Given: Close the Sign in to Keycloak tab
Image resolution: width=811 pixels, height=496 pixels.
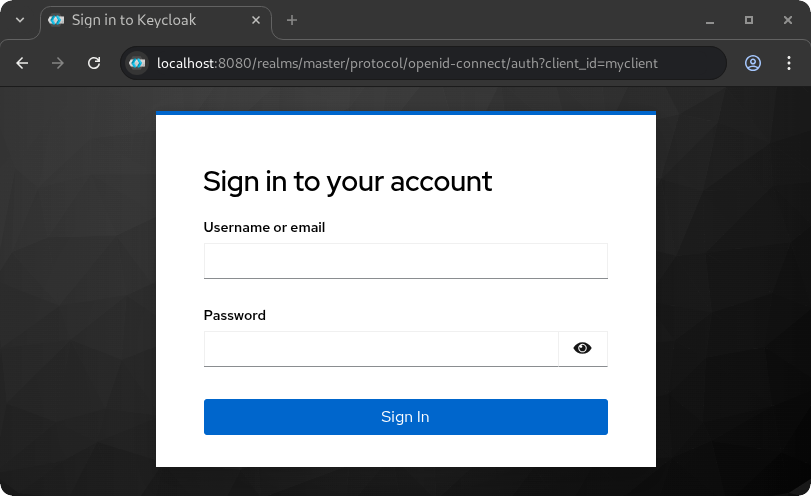Looking at the screenshot, I should coord(256,20).
